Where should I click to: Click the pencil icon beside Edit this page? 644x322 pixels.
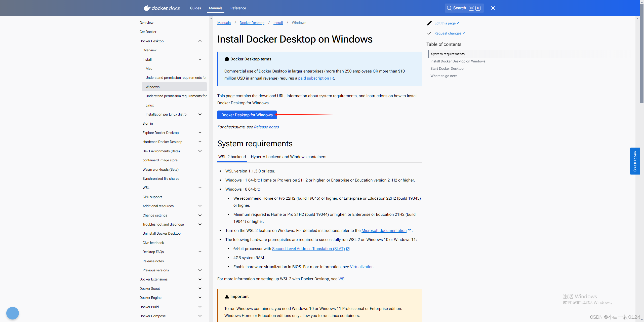click(429, 23)
